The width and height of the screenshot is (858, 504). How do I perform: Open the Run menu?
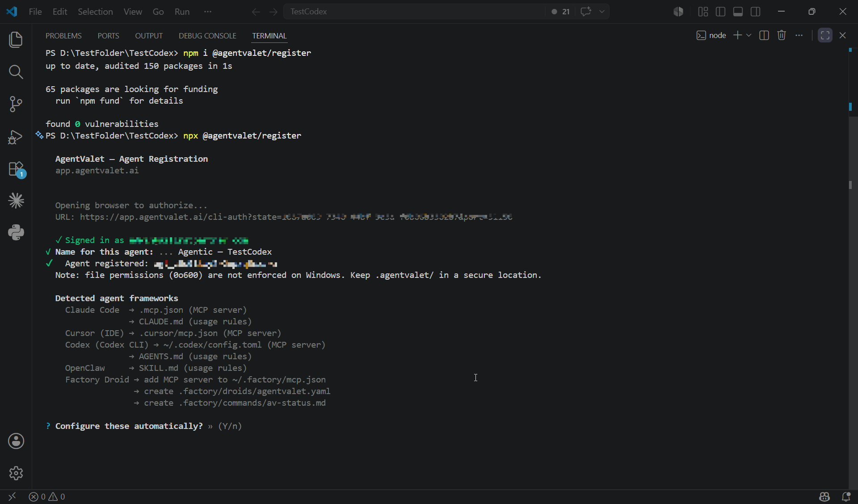tap(182, 12)
